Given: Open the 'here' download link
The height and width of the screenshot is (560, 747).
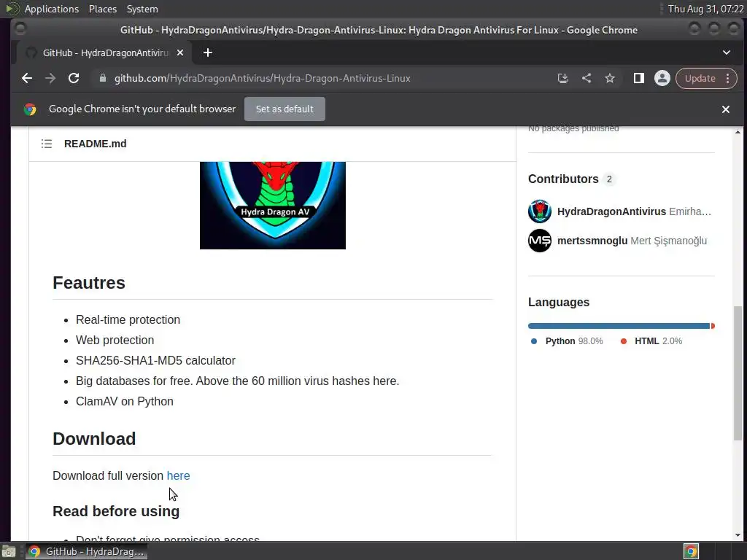Looking at the screenshot, I should pyautogui.click(x=178, y=475).
